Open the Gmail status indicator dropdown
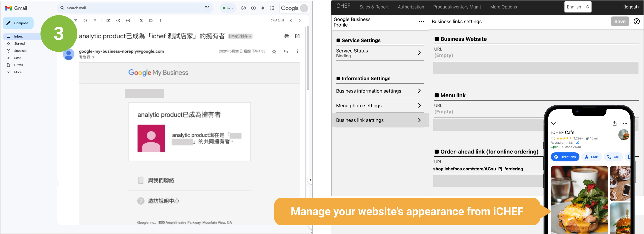The width and height of the screenshot is (644, 234). (228, 8)
